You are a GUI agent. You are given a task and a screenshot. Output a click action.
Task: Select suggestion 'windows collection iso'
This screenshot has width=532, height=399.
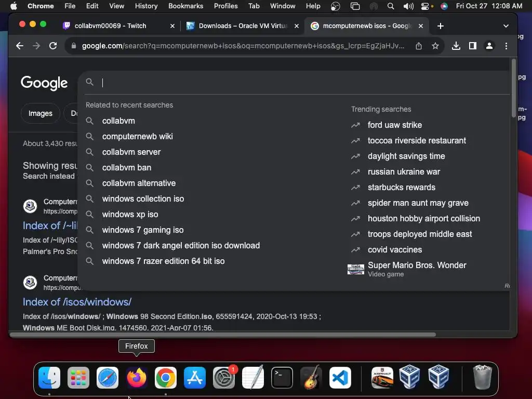click(143, 199)
